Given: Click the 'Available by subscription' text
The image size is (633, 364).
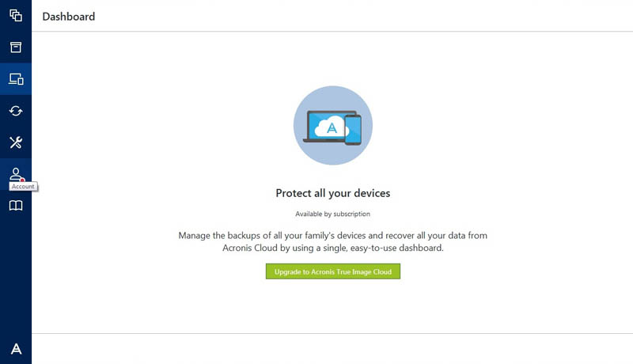Looking at the screenshot, I should 332,214.
